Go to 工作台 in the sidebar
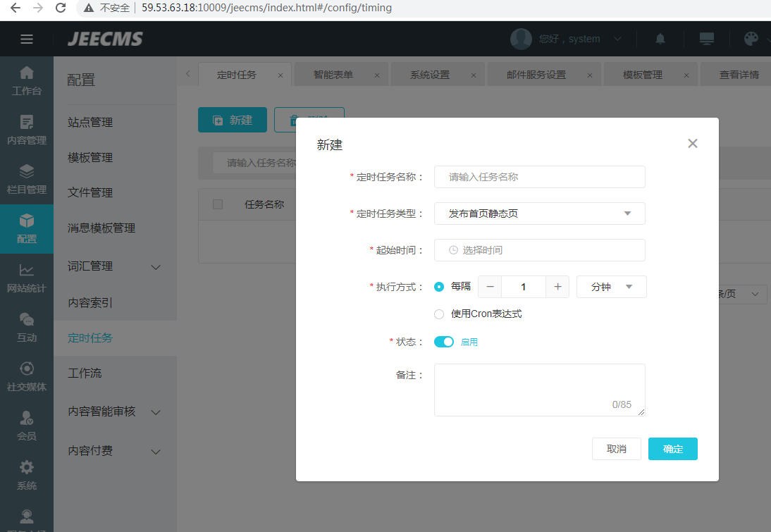The image size is (771, 532). tap(27, 81)
